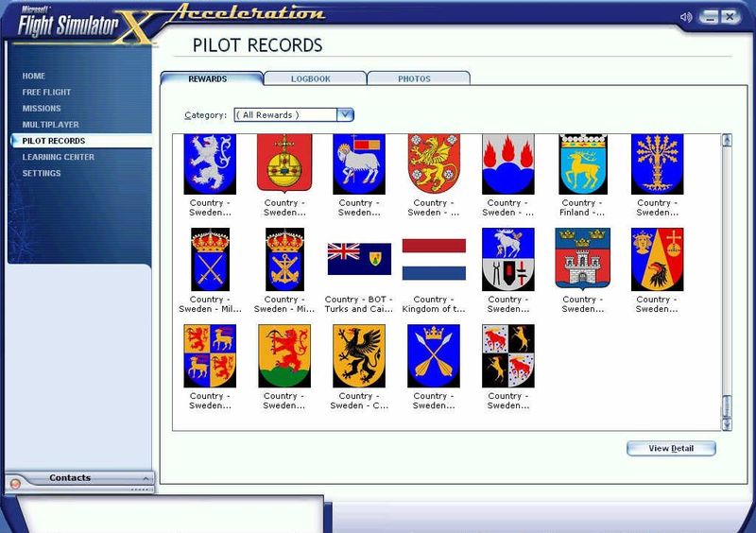The height and width of the screenshot is (533, 756).
Task: Select the red lion with crossbow shield
Action: click(284, 356)
